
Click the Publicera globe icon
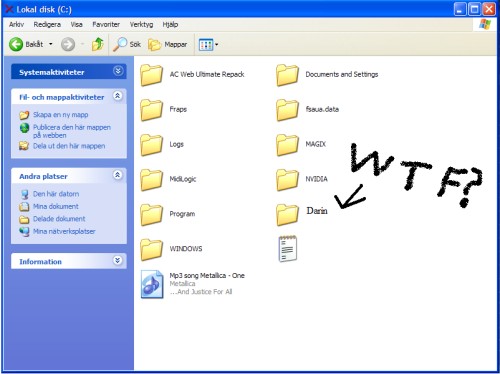click(x=24, y=128)
